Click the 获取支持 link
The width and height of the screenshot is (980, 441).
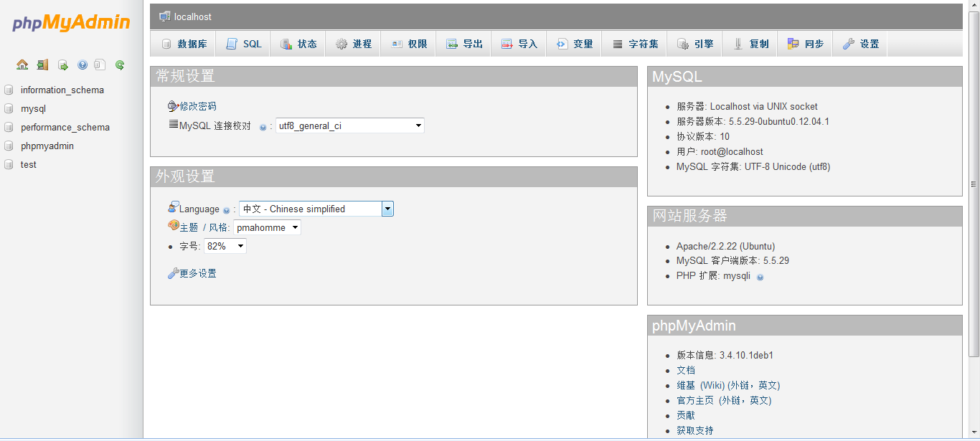click(x=695, y=430)
